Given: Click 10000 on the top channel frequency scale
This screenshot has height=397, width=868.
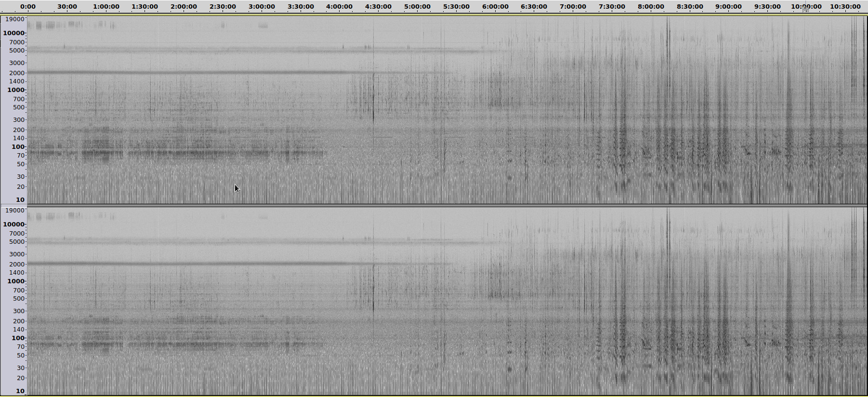Looking at the screenshot, I should tap(13, 33).
